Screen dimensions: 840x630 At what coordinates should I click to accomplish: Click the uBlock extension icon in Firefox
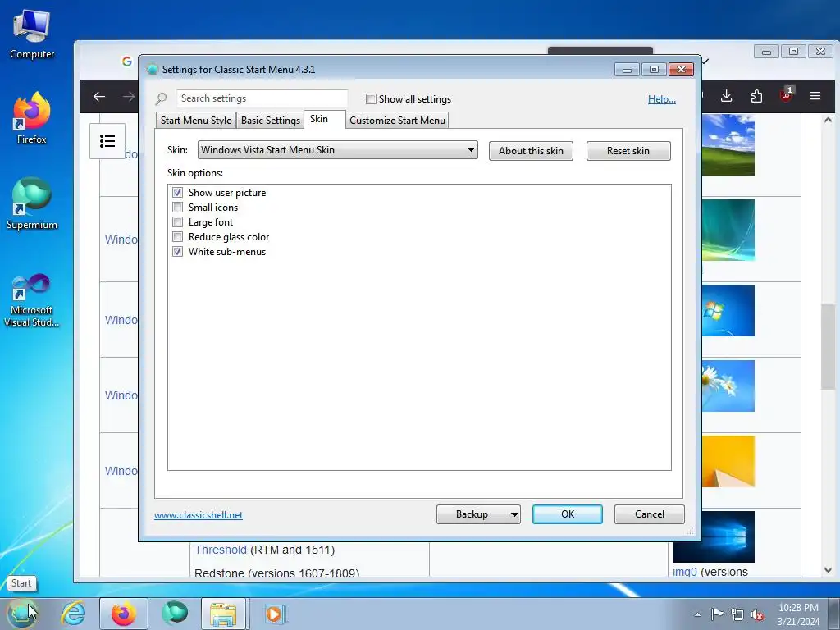[787, 95]
